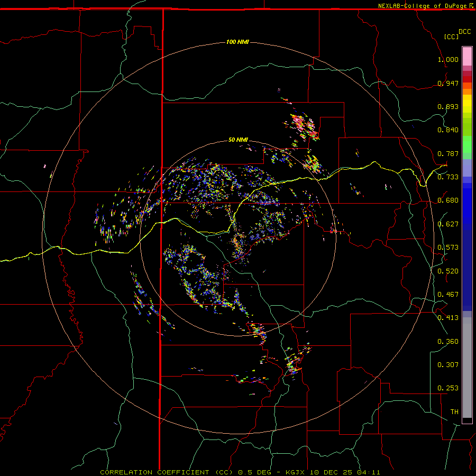Screen dimensions: 476x476
Task: Click the pink segment of the color bar
Action: tap(467, 56)
